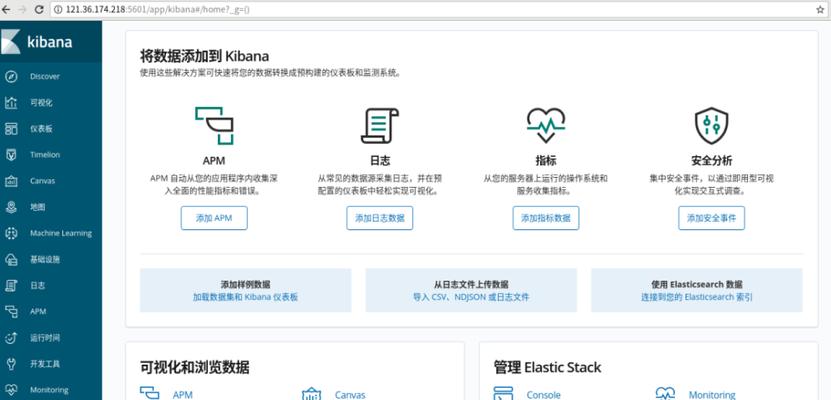The width and height of the screenshot is (831, 400).
Task: Bookmark page with star icon
Action: pos(820,9)
